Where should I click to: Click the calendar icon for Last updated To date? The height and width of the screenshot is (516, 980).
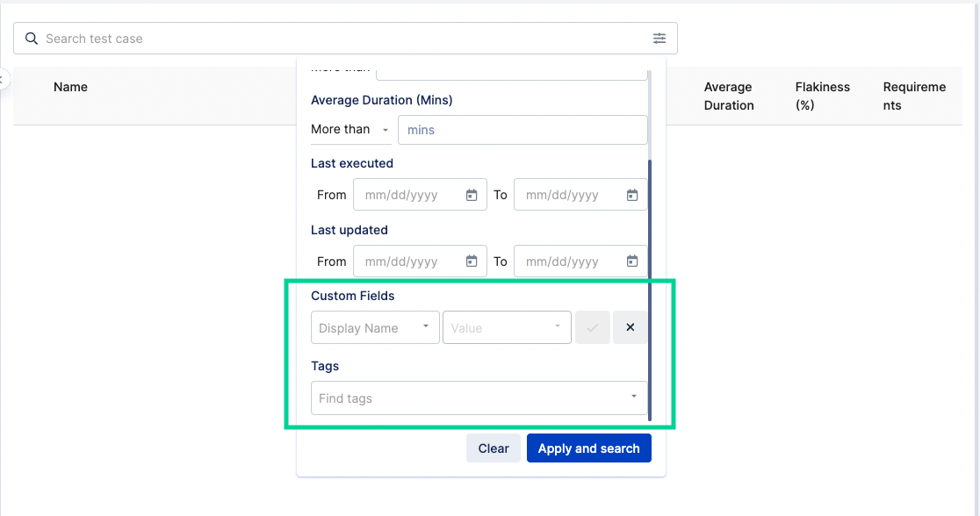coord(632,261)
